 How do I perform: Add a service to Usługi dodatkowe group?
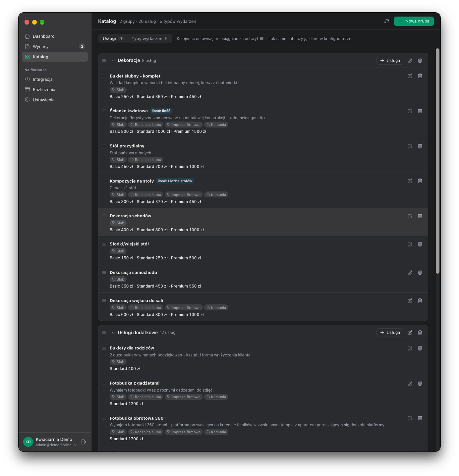[x=390, y=333]
